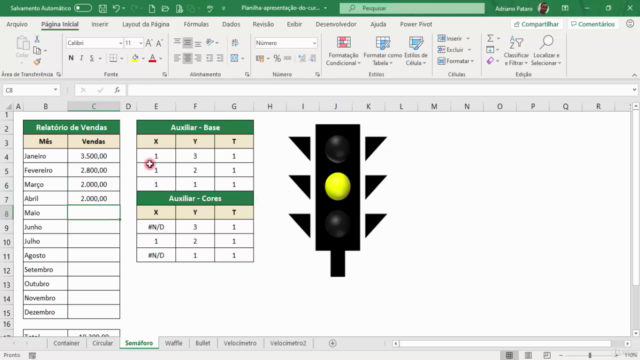Click the search box Pesquisar
This screenshot has width=640, height=360.
(412, 8)
